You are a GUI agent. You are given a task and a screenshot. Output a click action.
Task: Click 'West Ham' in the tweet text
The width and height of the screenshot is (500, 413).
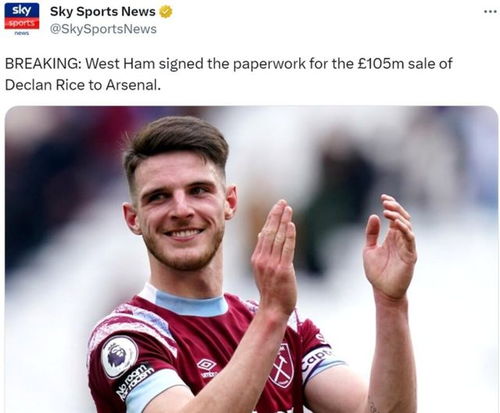(x=120, y=63)
